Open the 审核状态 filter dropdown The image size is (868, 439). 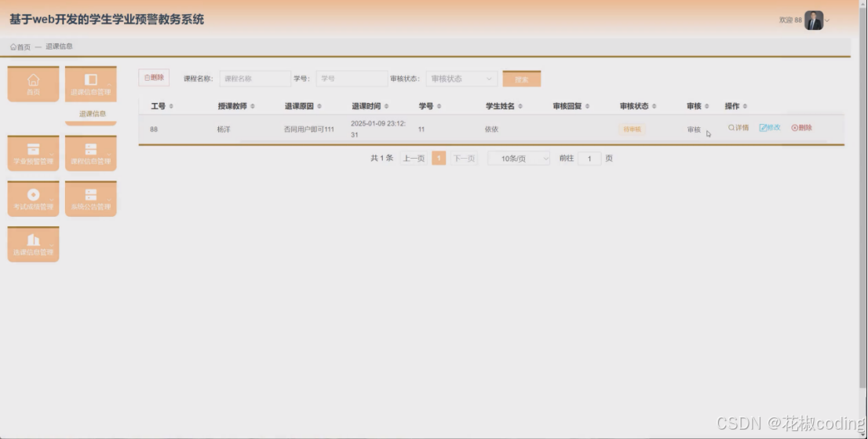pyautogui.click(x=461, y=79)
